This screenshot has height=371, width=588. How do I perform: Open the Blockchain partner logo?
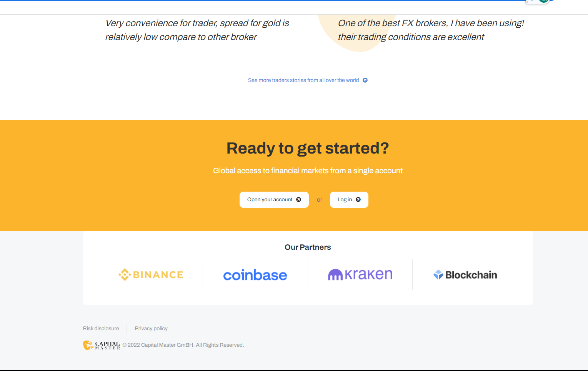[x=465, y=275]
